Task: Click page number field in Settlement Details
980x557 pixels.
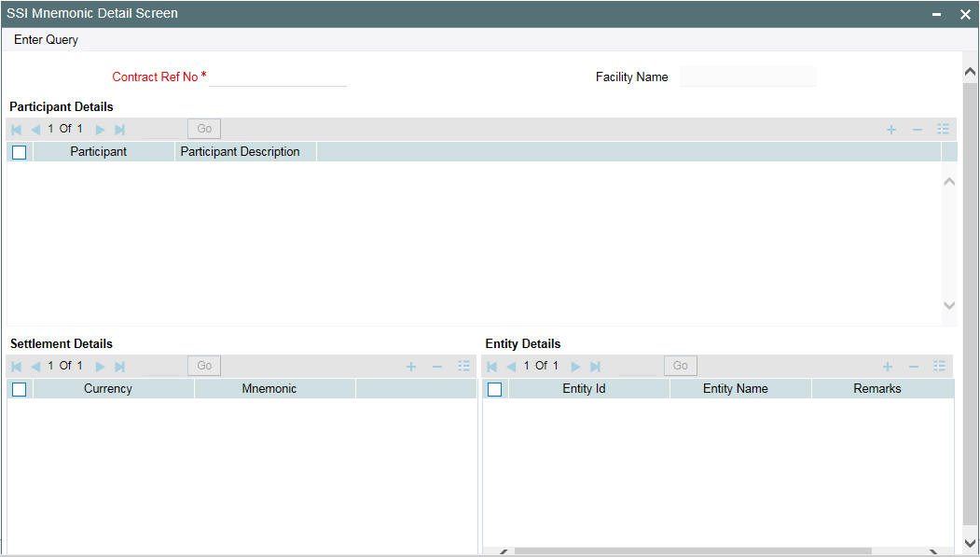Action: tap(161, 367)
